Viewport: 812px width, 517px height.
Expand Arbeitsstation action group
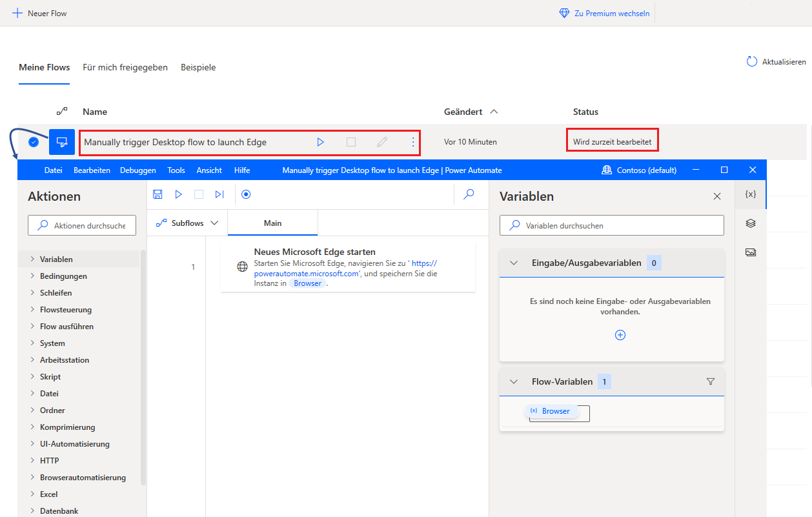coord(79,360)
